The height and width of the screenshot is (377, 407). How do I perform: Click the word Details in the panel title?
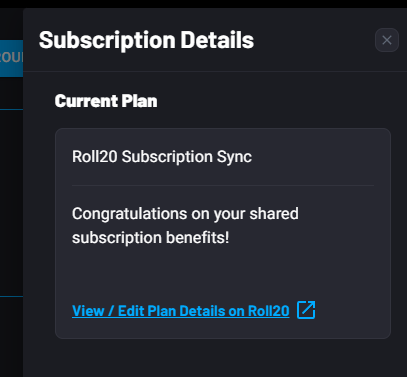(217, 40)
